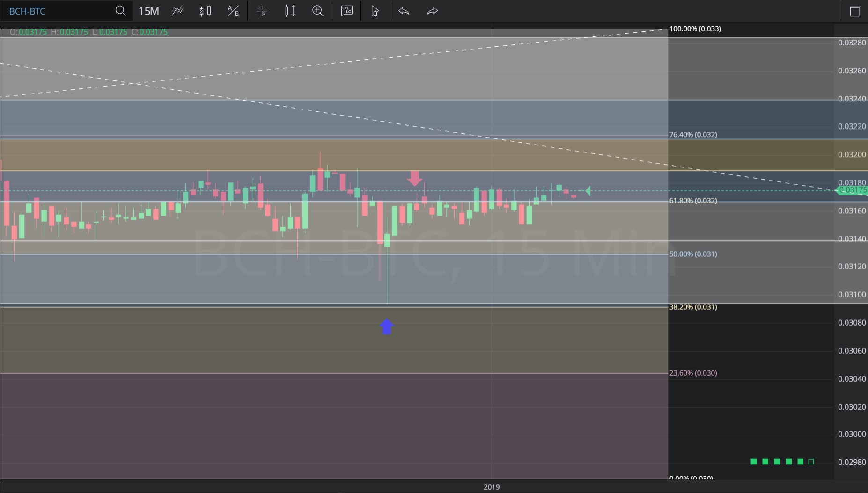The image size is (868, 493).
Task: Click the 50.00% (0.031) Fibonacci label
Action: [693, 254]
